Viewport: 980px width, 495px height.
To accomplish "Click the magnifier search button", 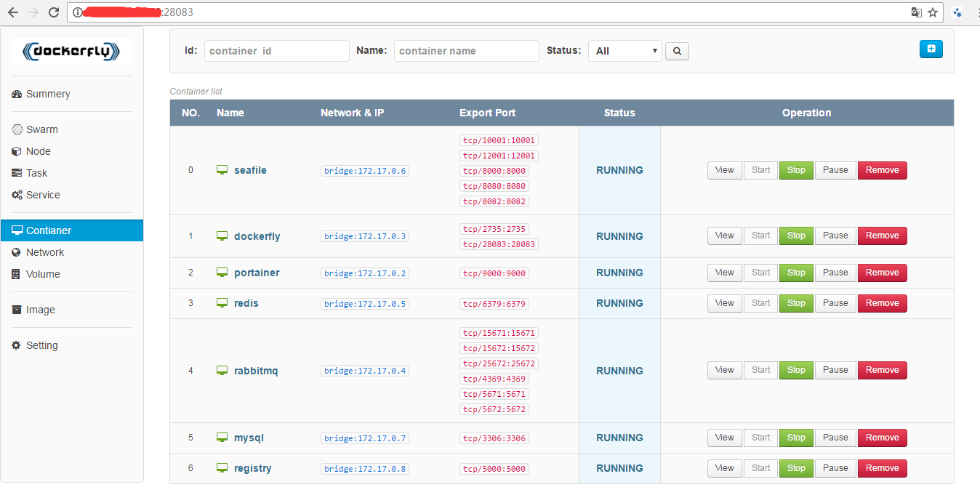I will coord(677,51).
